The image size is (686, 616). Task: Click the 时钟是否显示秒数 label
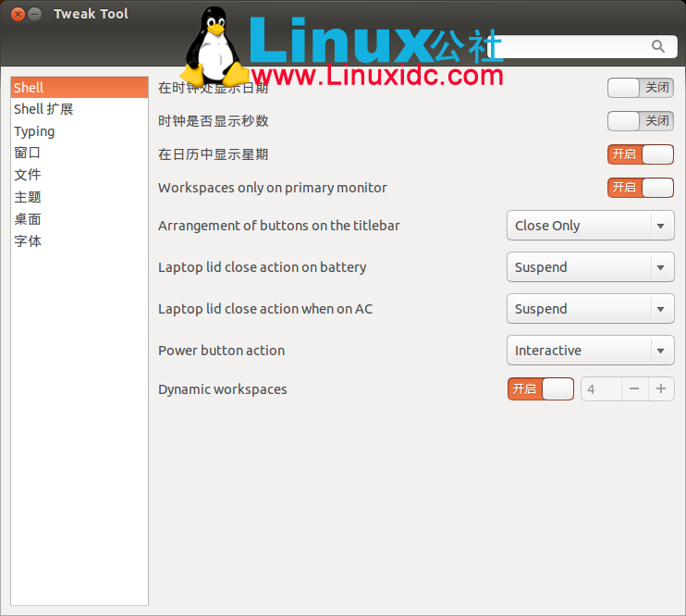tap(213, 121)
